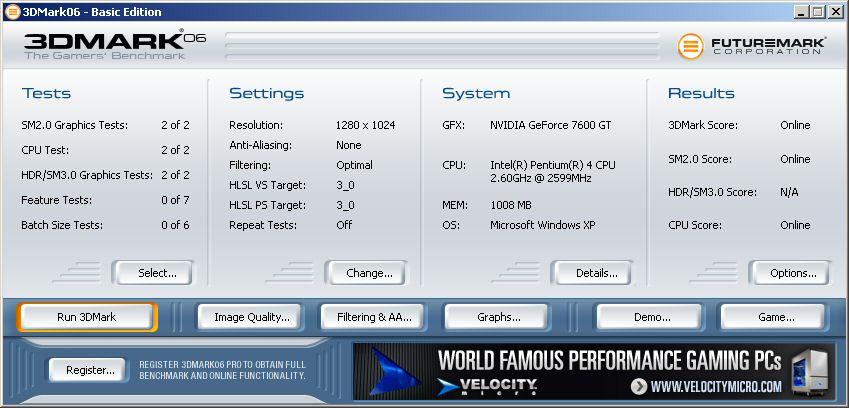Image resolution: width=849 pixels, height=408 pixels.
Task: Click the resolution value 1280 x 1024
Action: point(365,126)
